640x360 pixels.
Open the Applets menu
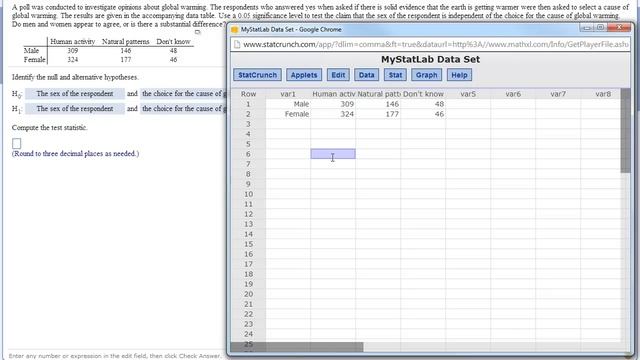coord(304,75)
